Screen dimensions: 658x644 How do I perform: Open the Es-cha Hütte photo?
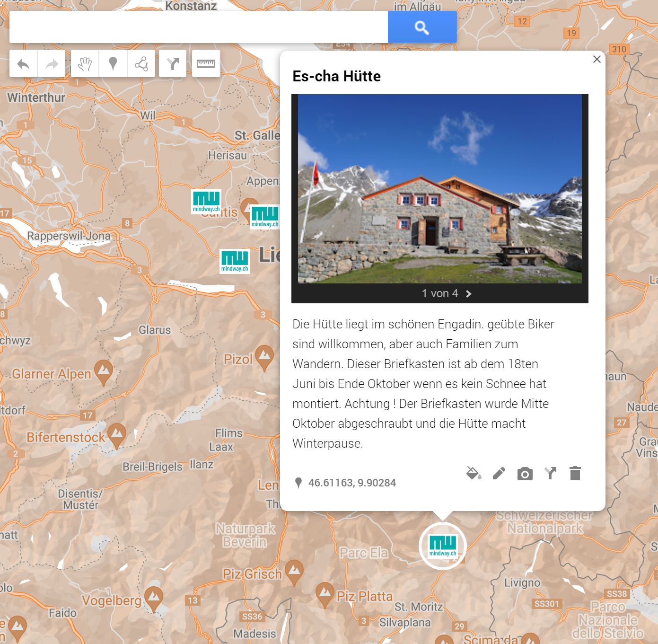click(x=440, y=189)
